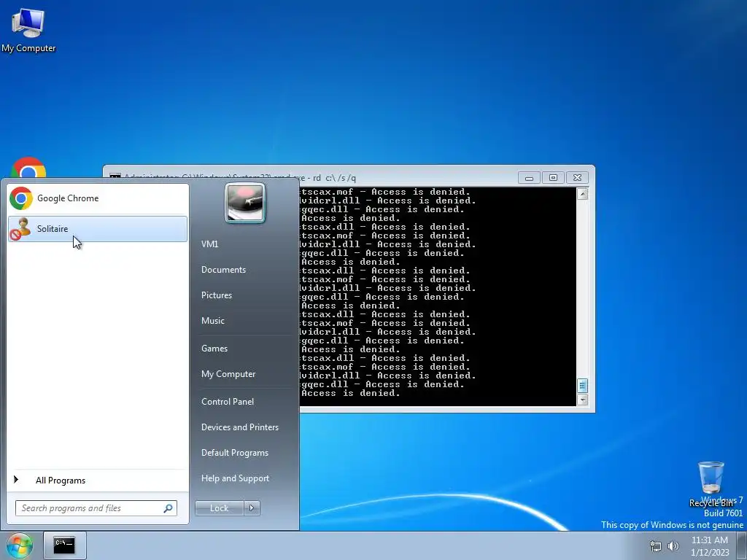Open the volume speaker tray icon
Image resolution: width=747 pixels, height=560 pixels.
(x=673, y=546)
